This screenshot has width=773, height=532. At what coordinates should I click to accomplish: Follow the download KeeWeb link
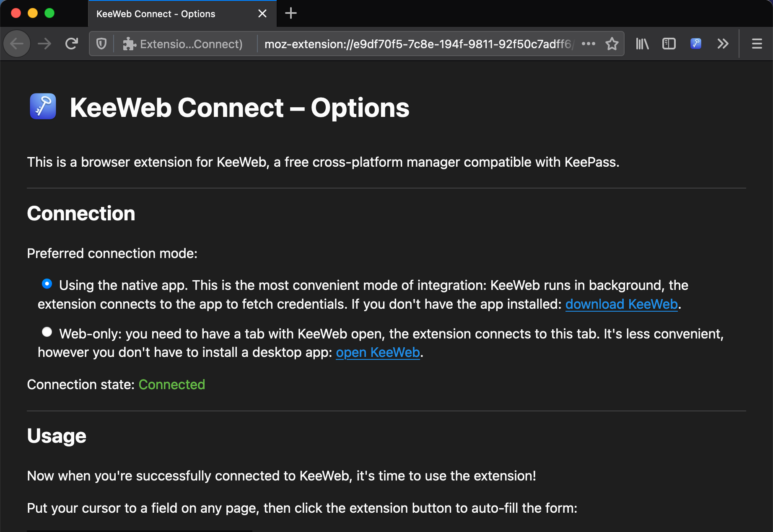[x=621, y=304]
